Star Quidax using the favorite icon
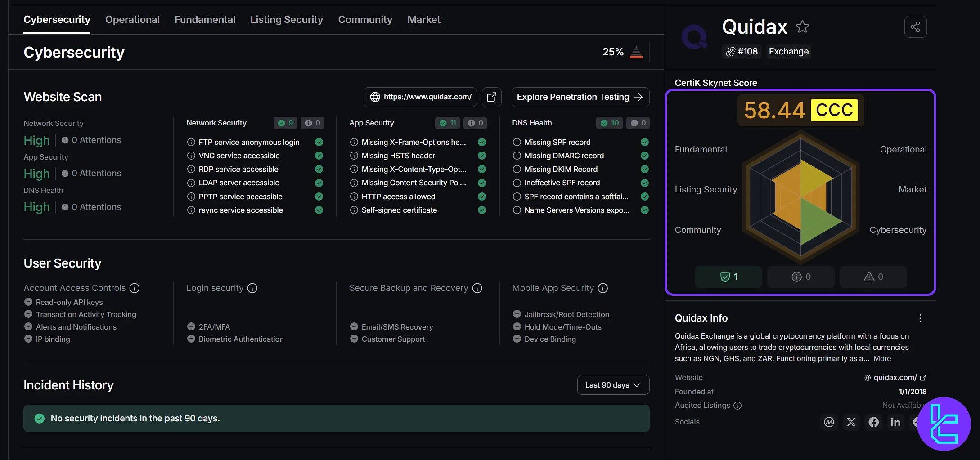This screenshot has width=980, height=460. click(x=803, y=27)
